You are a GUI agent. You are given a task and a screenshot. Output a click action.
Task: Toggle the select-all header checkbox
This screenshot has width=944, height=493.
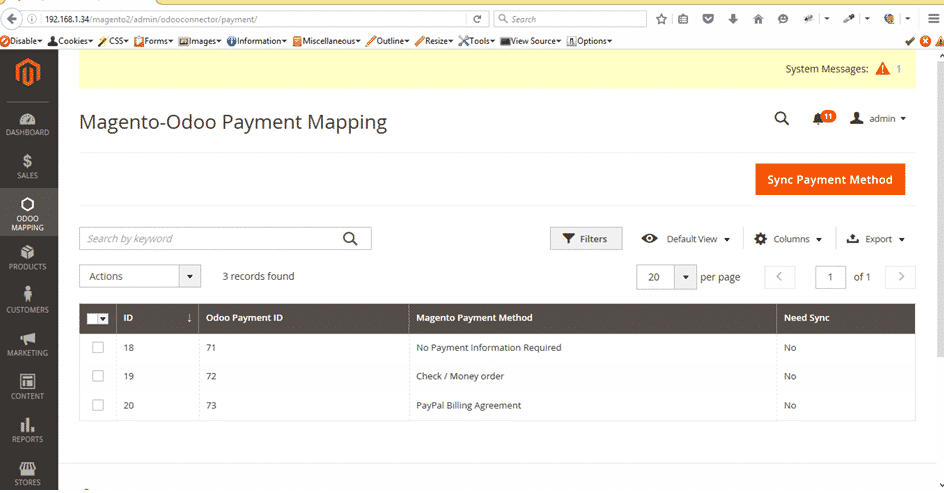coord(92,318)
